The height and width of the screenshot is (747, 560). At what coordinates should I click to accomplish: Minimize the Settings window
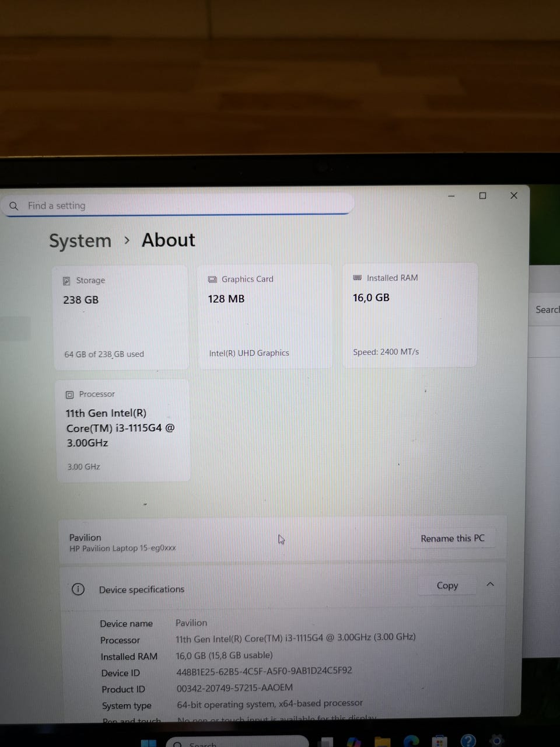451,196
